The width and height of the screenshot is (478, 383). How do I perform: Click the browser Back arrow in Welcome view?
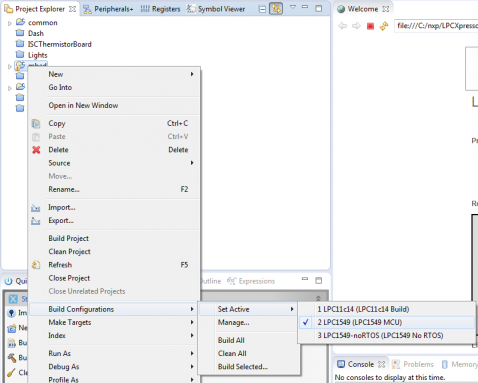[x=343, y=26]
